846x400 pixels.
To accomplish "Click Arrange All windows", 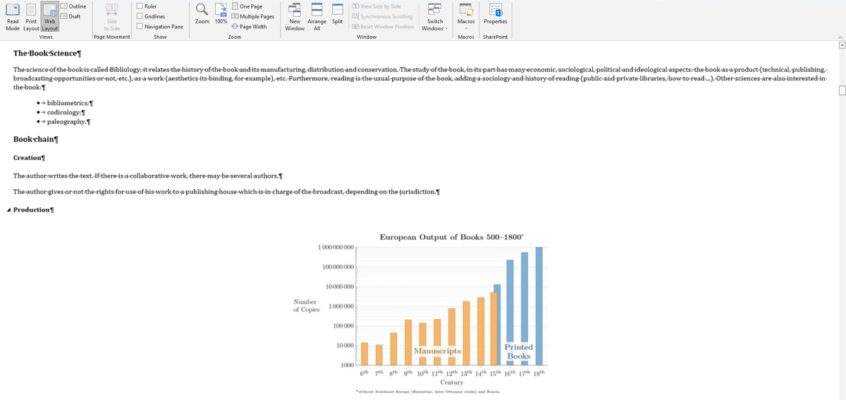I will [317, 16].
